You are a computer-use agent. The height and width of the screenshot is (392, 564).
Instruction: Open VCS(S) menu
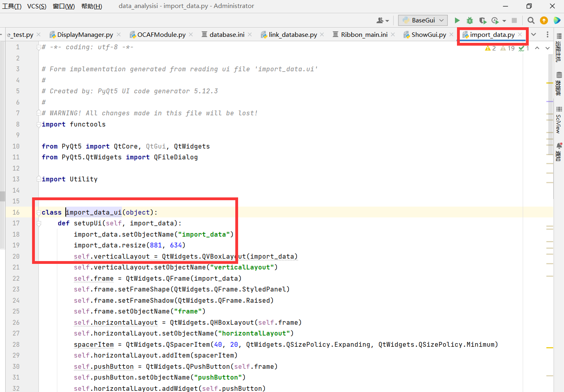[37, 6]
